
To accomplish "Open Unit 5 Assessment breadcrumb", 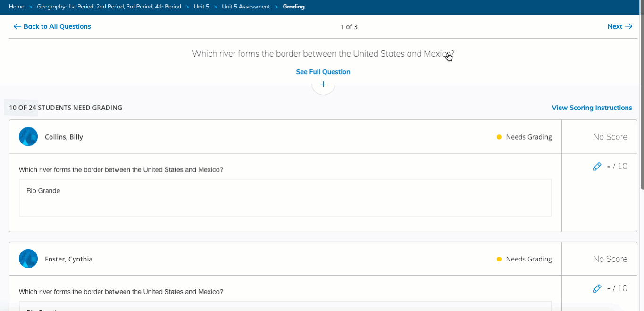I will tap(246, 7).
